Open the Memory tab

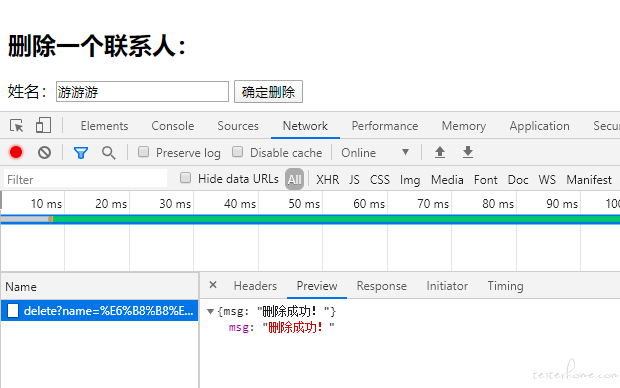464,126
